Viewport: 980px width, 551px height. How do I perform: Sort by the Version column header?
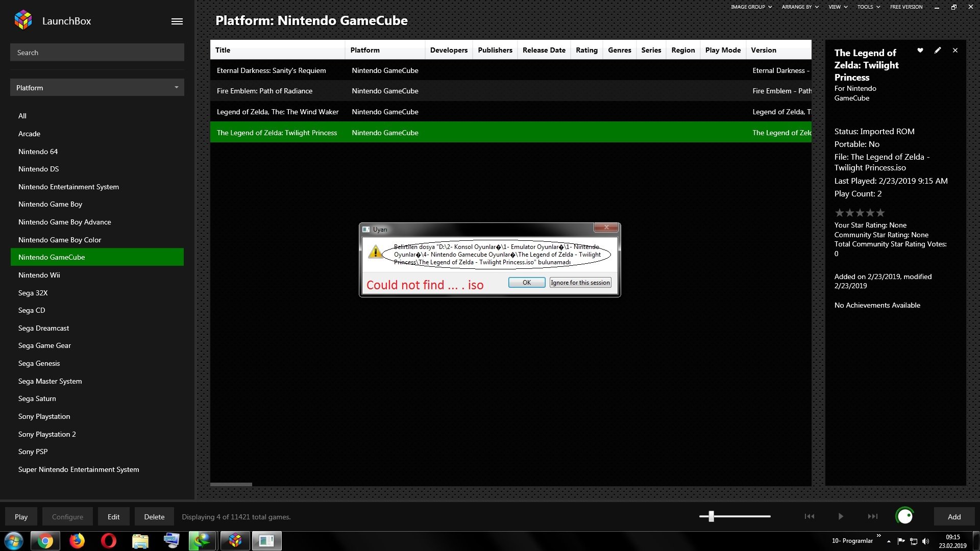(779, 50)
